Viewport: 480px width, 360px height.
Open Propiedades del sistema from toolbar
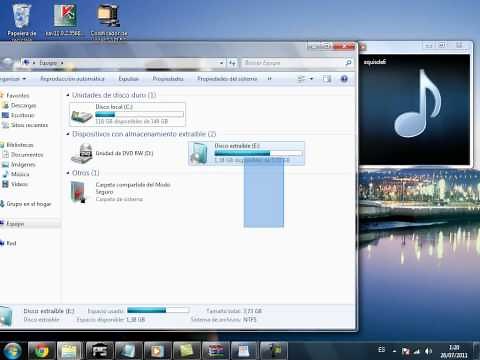[x=227, y=79]
